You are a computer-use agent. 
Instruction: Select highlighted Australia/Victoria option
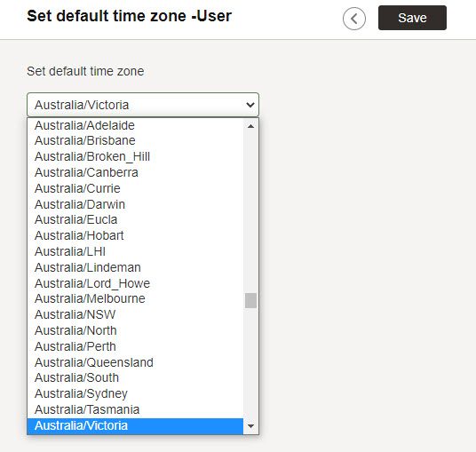pyautogui.click(x=135, y=425)
